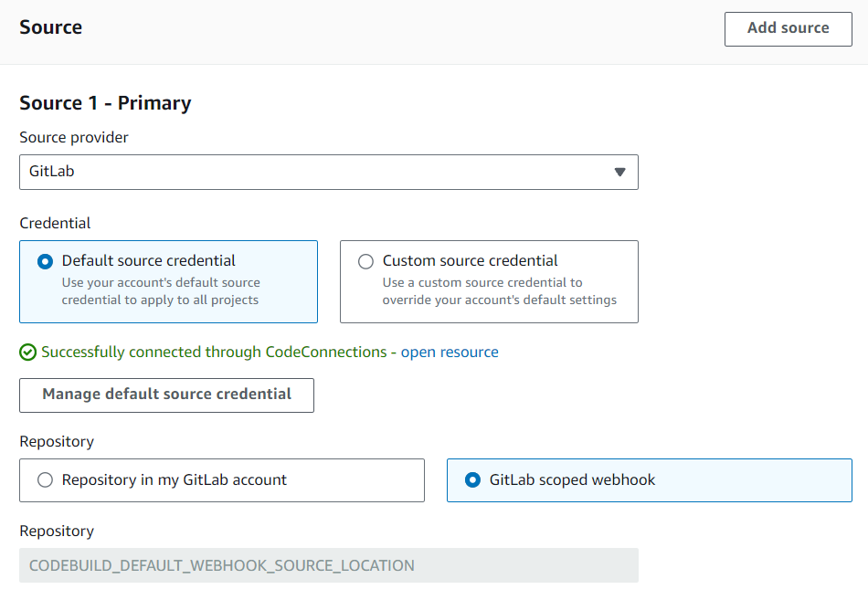Select Custom source credential radio button

tap(365, 260)
